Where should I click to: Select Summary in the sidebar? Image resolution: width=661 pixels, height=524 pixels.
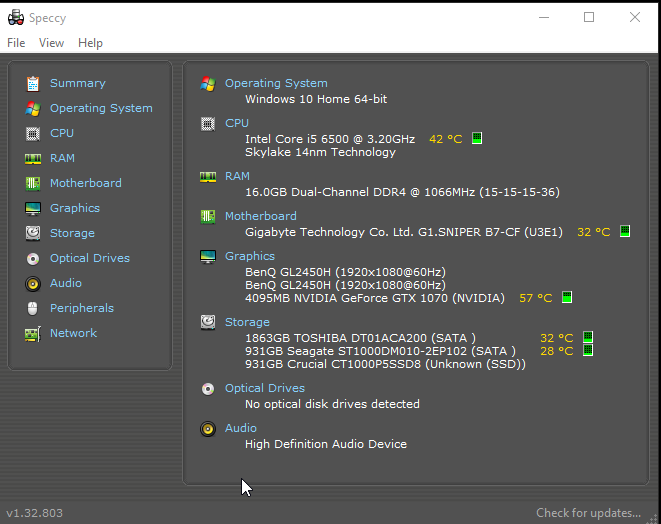coord(78,83)
